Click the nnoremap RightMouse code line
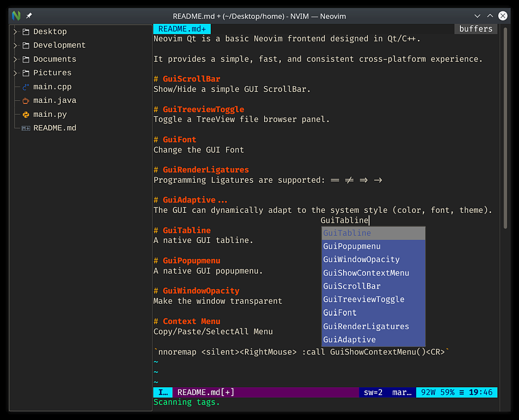This screenshot has height=420, width=519. click(302, 352)
